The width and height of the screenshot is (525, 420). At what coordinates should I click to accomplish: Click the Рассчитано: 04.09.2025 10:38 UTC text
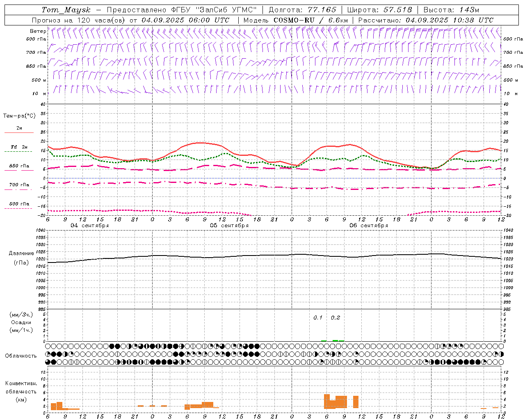coord(426,20)
